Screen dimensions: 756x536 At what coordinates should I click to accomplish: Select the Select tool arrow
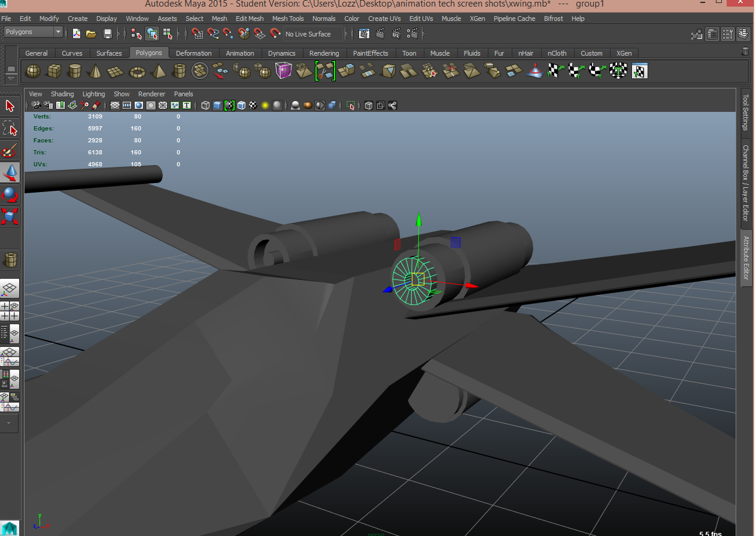pos(10,106)
